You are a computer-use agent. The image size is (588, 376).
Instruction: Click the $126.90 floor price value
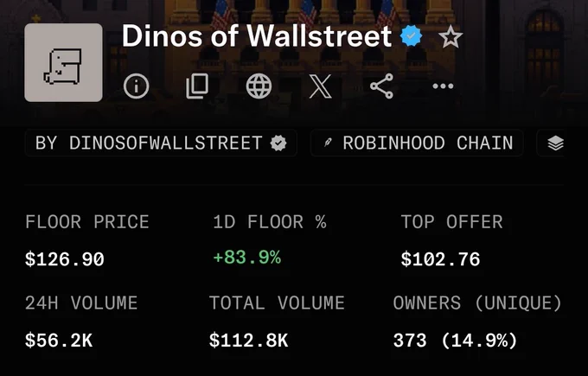coord(65,259)
